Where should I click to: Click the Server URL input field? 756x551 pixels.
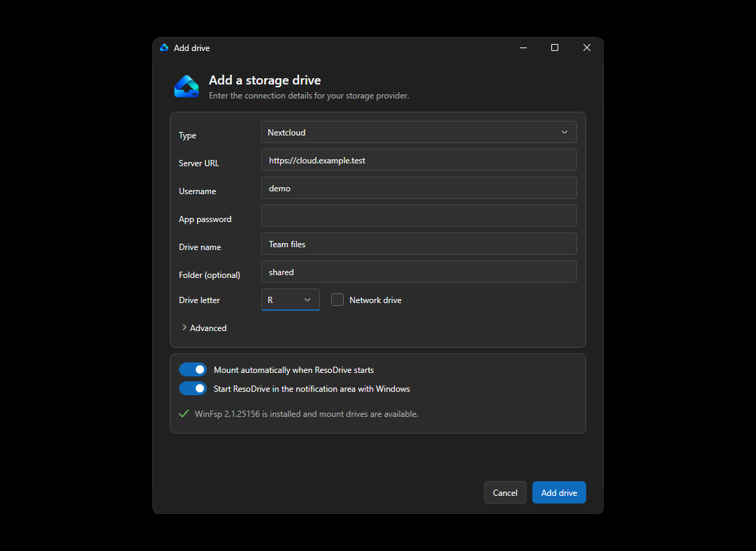pos(419,160)
